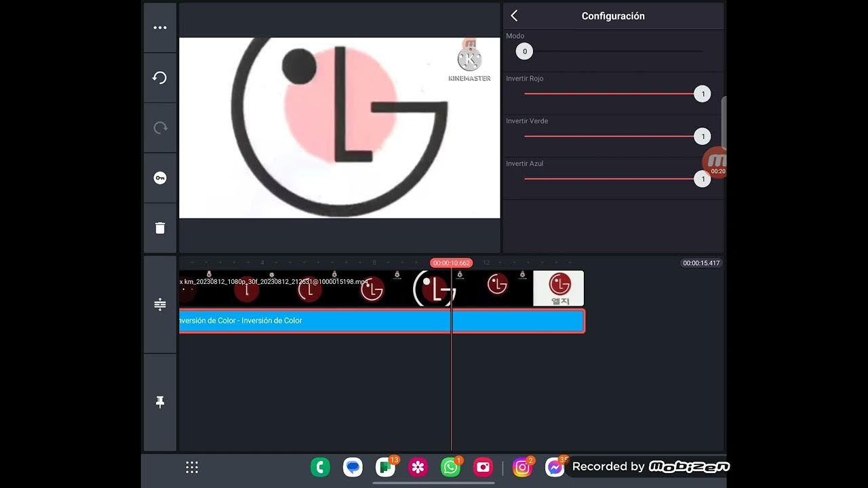Screen dimensions: 868x488
Task: Open the red Camera app in the dock
Action: pos(483,467)
